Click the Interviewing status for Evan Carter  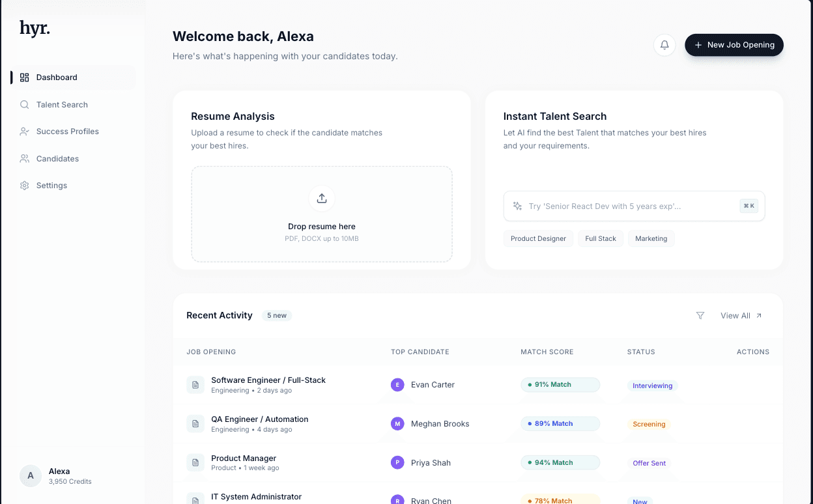(x=652, y=385)
